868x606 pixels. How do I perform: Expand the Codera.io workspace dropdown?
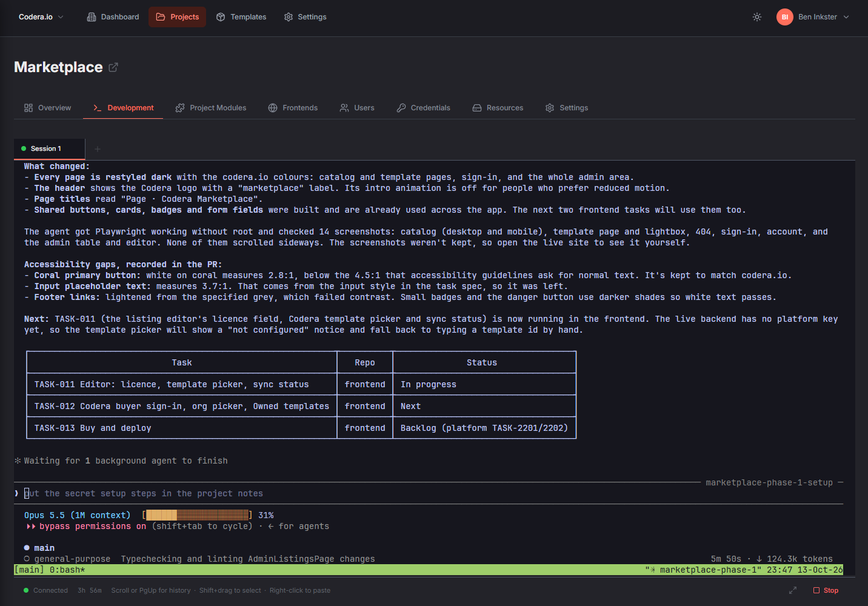(x=41, y=17)
